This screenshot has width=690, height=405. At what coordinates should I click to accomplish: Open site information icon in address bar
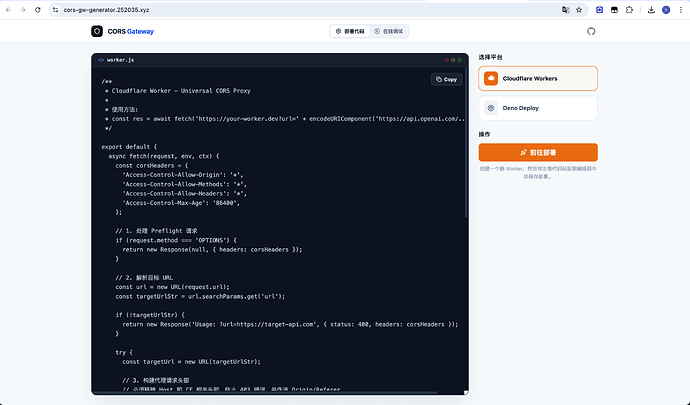coord(55,10)
